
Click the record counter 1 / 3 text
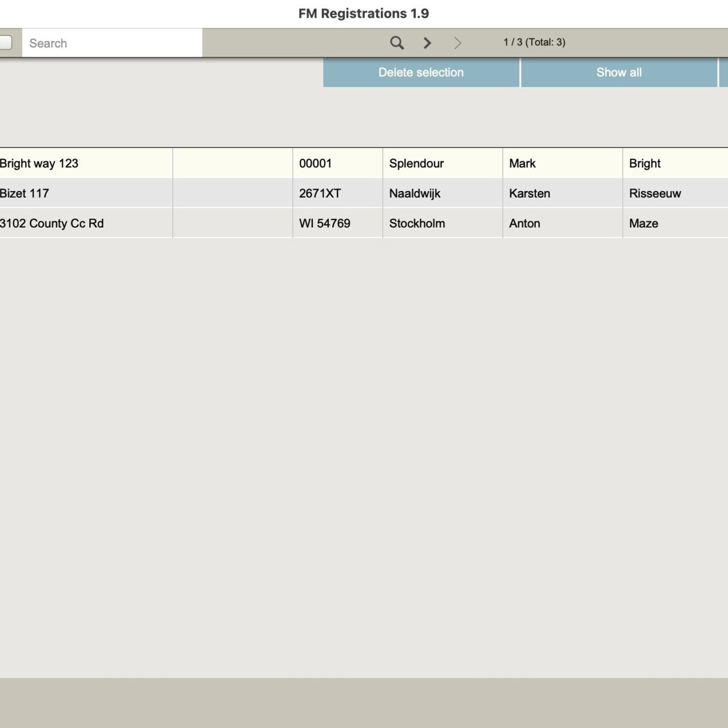534,42
